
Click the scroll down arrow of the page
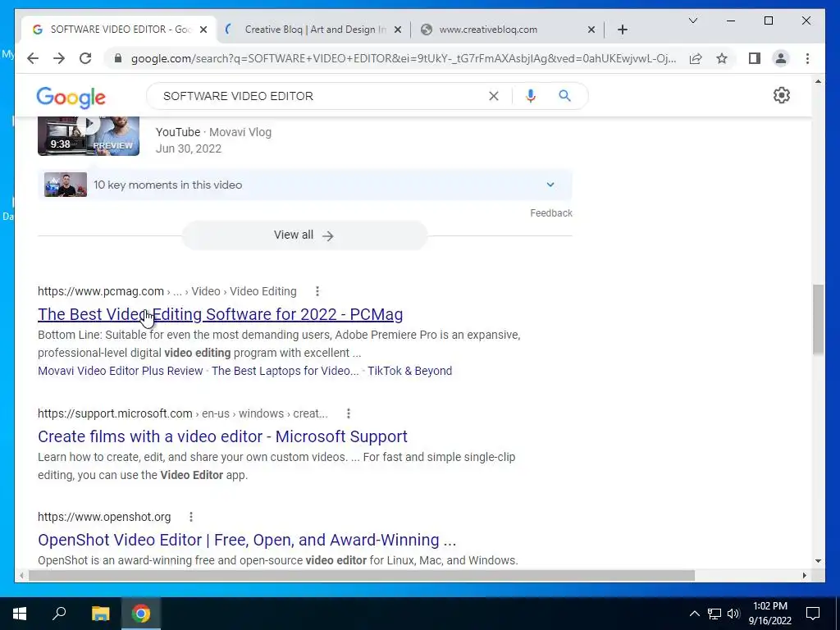coord(818,561)
